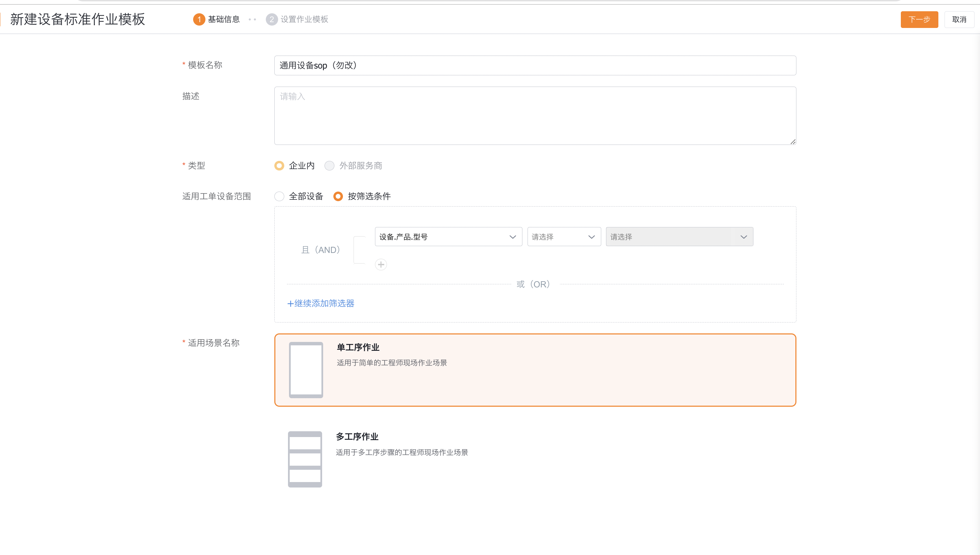Viewport: 980px width, 555px height.
Task: Click +继续添加筛选器 link
Action: [x=321, y=303]
